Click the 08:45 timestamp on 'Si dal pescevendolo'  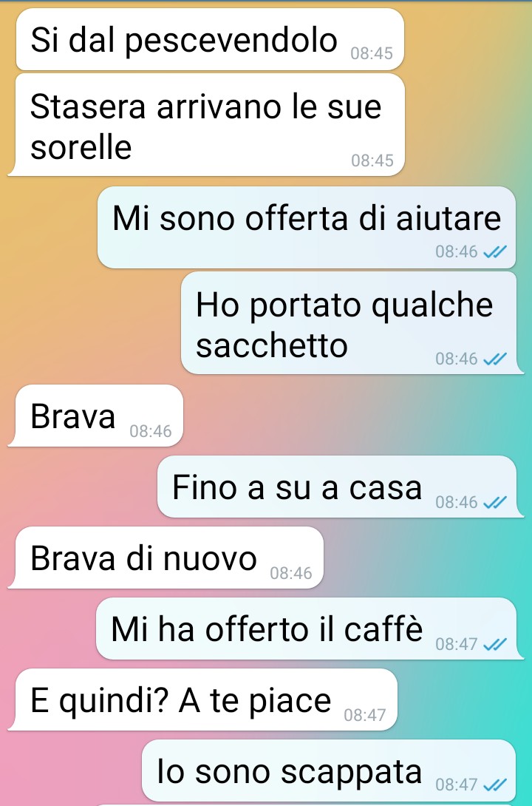click(x=372, y=53)
